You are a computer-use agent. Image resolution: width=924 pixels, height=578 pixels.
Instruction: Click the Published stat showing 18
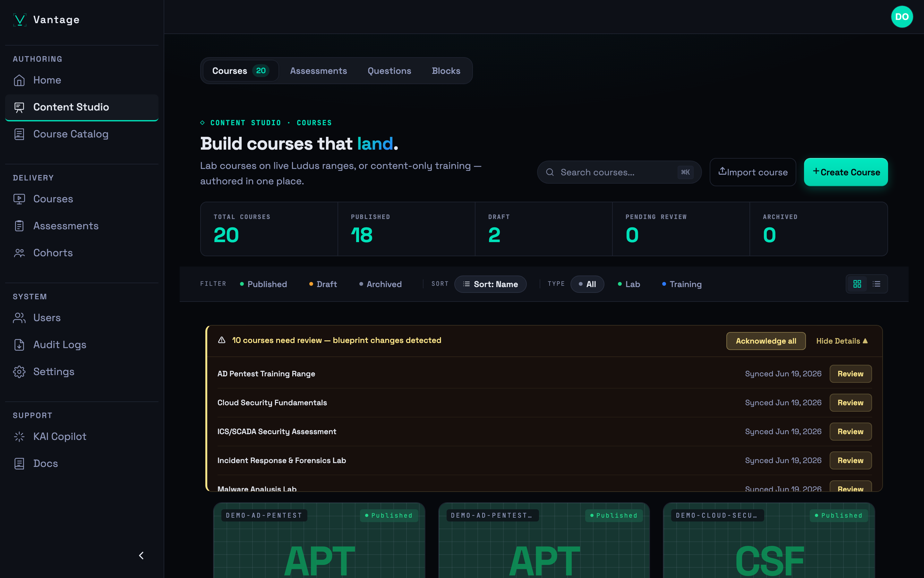[x=406, y=229]
